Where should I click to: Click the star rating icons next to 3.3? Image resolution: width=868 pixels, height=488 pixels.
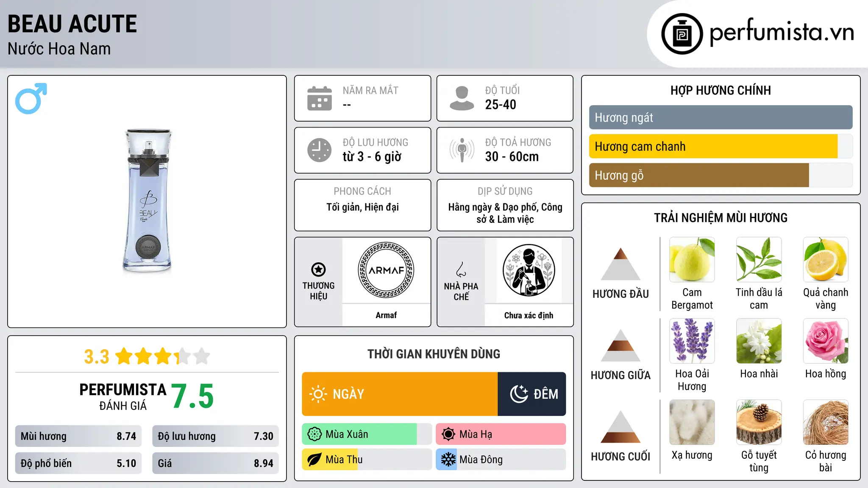pos(163,356)
